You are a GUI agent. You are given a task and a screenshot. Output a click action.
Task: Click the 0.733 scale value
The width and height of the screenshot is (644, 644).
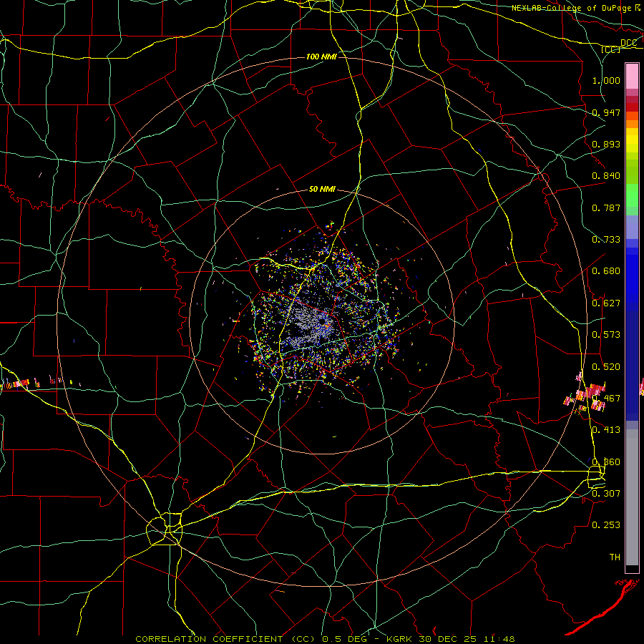(606, 240)
